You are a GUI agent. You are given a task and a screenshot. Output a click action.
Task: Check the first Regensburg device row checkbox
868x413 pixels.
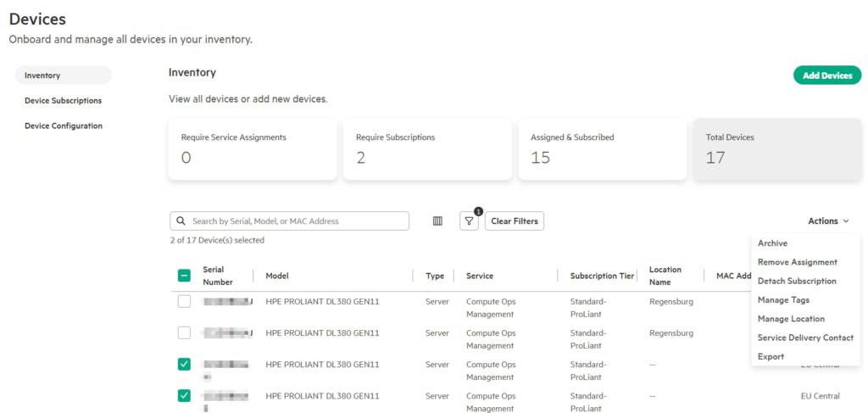[x=184, y=302]
